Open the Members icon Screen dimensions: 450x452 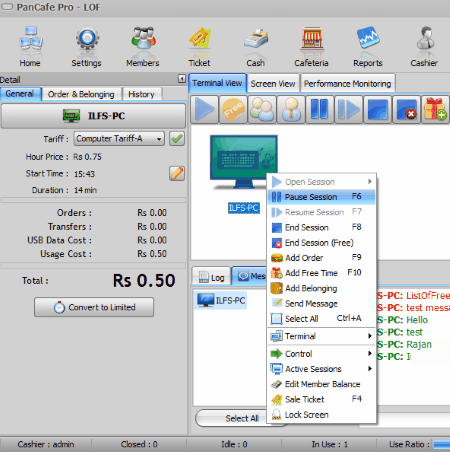pyautogui.click(x=143, y=47)
